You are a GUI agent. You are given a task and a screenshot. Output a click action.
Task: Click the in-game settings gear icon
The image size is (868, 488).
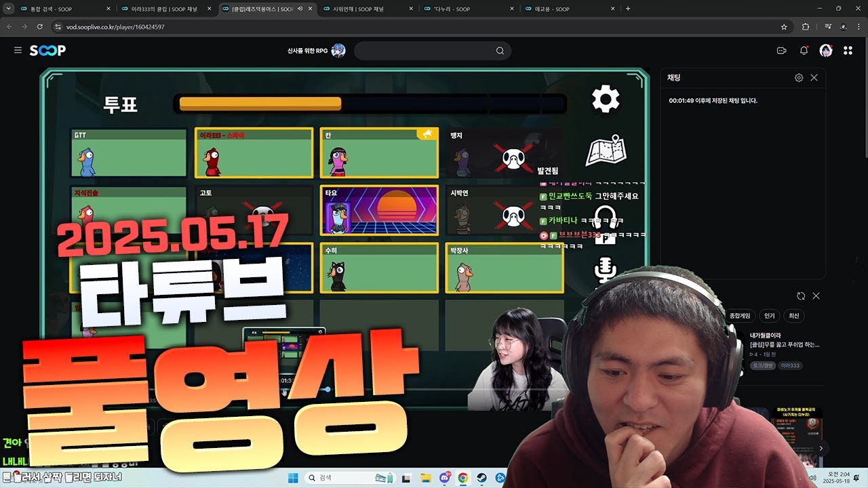606,100
